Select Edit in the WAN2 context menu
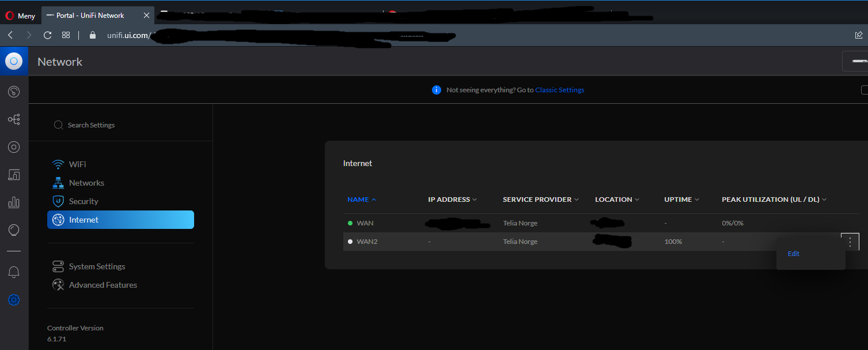 pos(794,254)
